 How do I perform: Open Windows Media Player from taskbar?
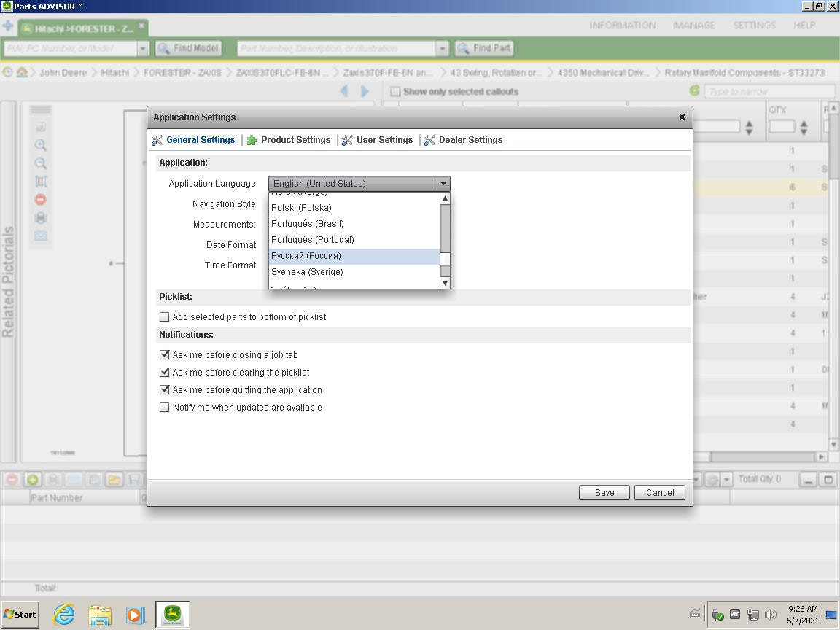(135, 615)
